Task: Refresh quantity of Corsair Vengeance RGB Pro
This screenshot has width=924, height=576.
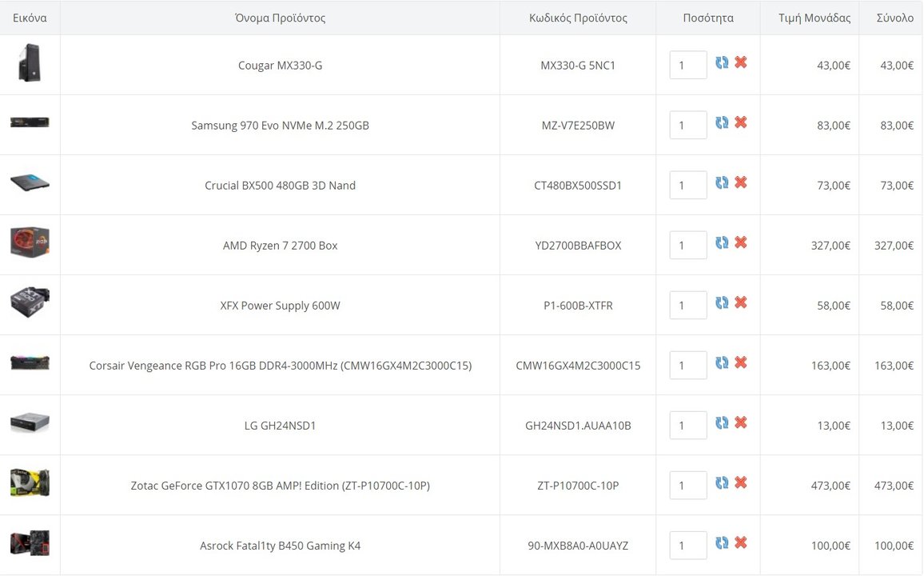Action: click(722, 363)
